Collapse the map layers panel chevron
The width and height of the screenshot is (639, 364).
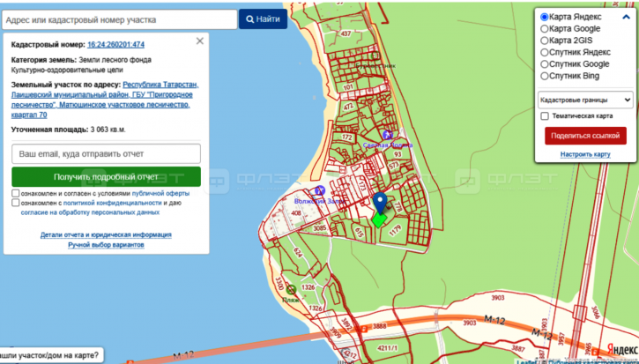[x=626, y=17]
